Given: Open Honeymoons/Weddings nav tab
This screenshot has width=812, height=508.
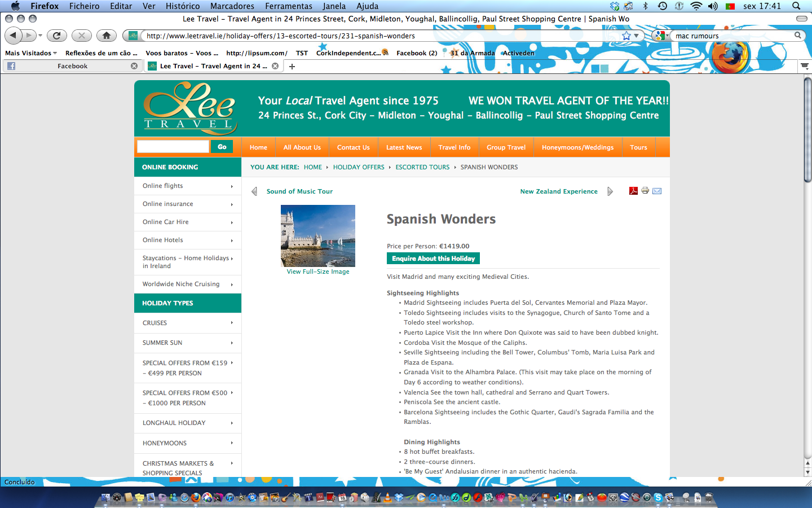Looking at the screenshot, I should [577, 147].
